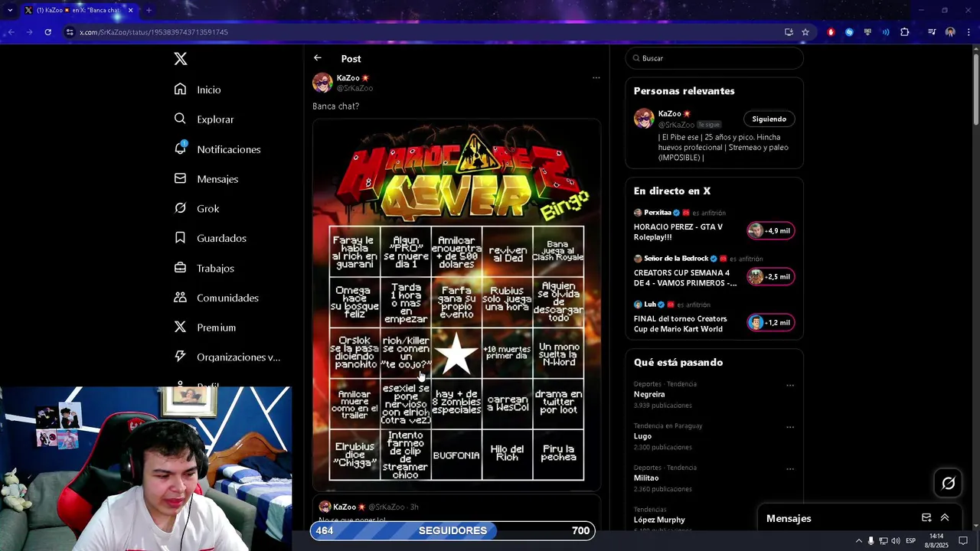Join Perxitaa's live with the +4,9 mil button
The image size is (980, 551).
(771, 230)
